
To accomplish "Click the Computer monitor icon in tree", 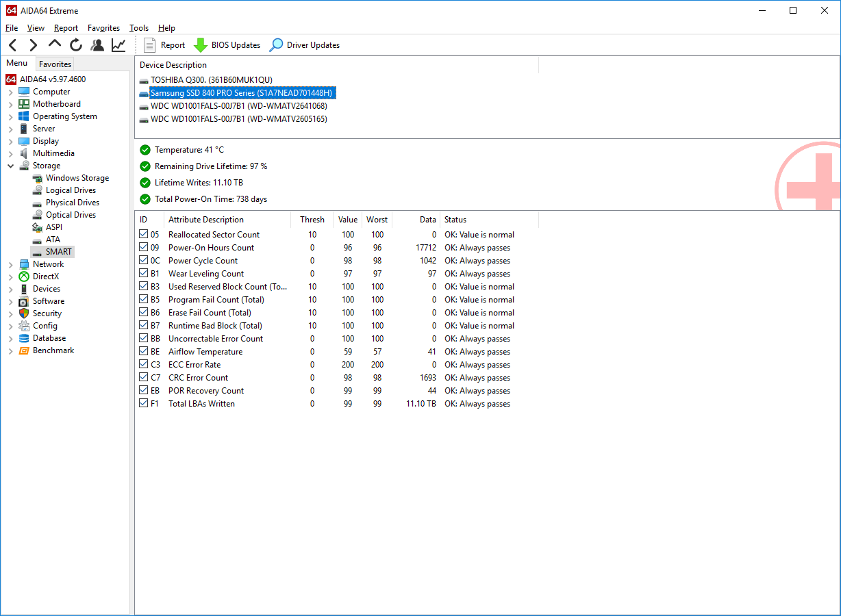I will pyautogui.click(x=24, y=92).
